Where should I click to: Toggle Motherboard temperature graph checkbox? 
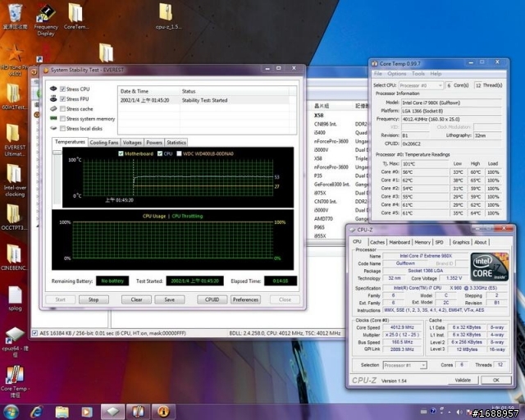(121, 153)
